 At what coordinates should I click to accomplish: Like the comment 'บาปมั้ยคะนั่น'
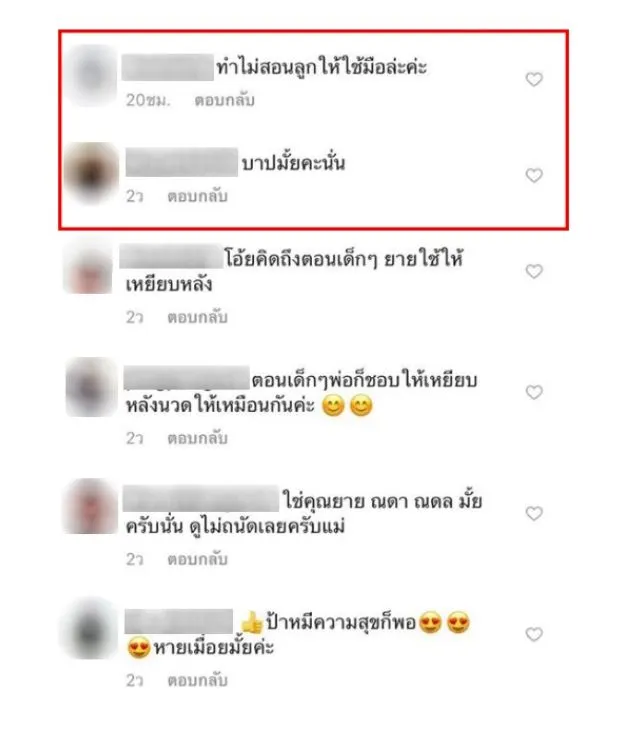[533, 175]
